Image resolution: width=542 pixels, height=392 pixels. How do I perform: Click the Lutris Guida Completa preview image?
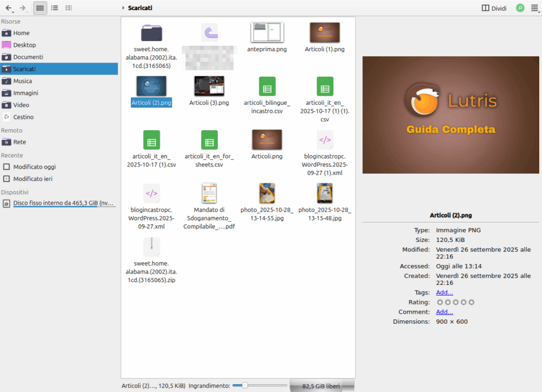pos(451,115)
